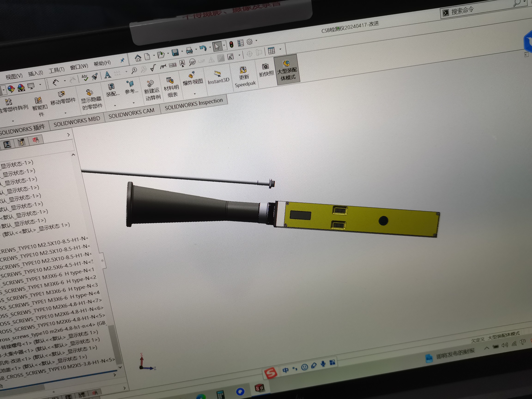Open the Window (窗口) menu
Screen dimensions: 532x399
(79, 67)
